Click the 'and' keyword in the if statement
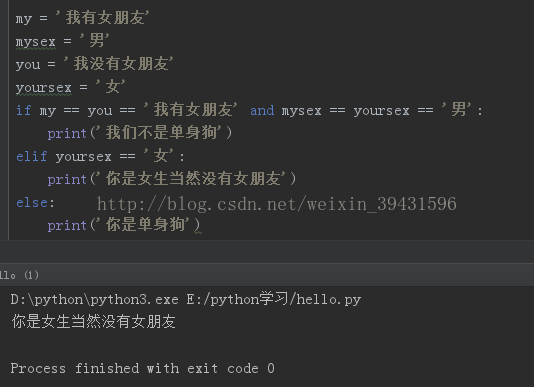534x387 pixels. coord(262,110)
